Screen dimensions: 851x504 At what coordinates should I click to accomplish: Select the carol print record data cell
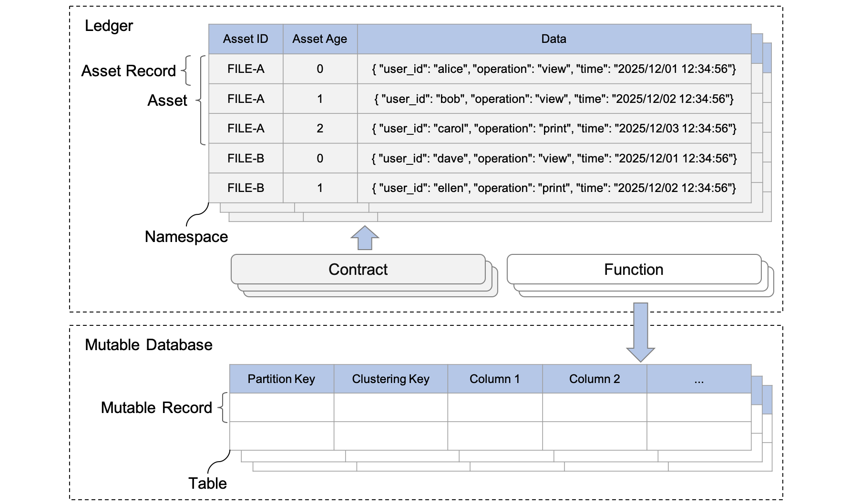pyautogui.click(x=554, y=129)
